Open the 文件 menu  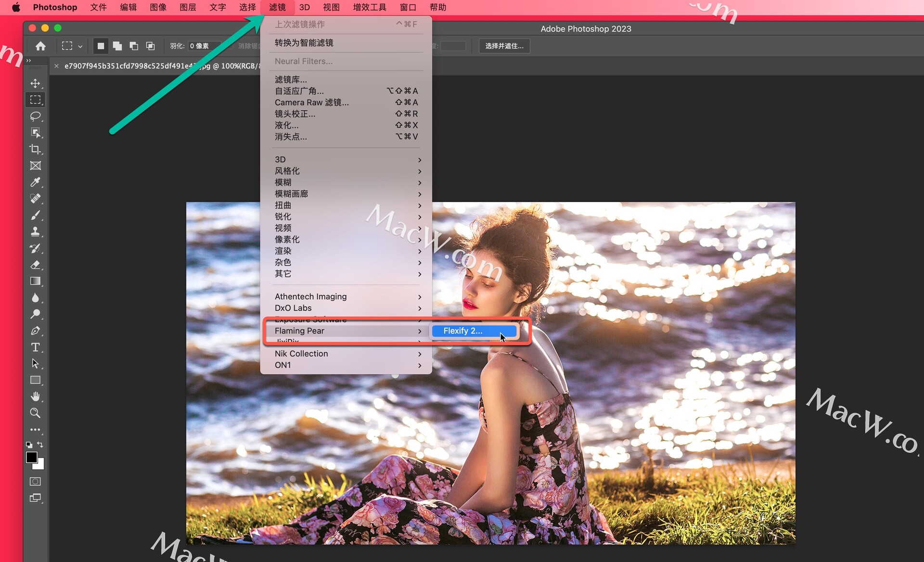[98, 7]
